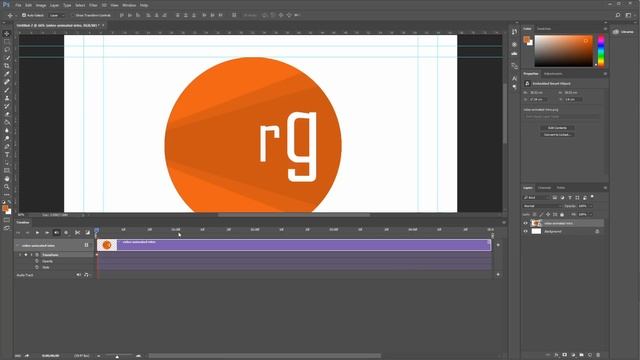The height and width of the screenshot is (360, 640).
Task: Open the Auto-Select Layer dropdown
Action: click(x=57, y=15)
